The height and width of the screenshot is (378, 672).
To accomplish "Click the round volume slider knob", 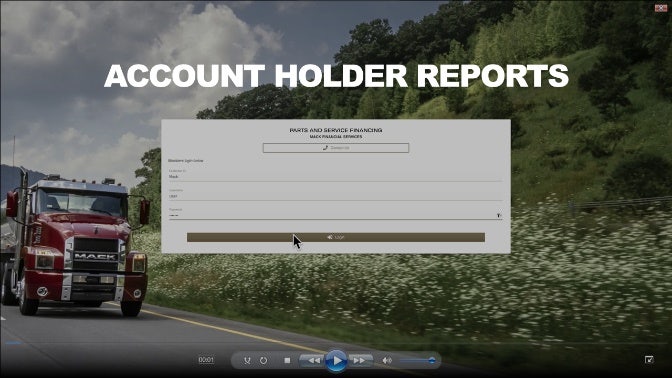I will 432,360.
